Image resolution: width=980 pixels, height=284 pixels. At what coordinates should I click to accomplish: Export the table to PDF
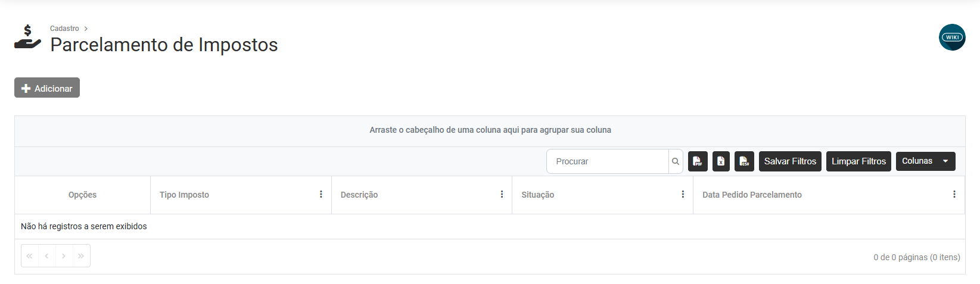pos(698,161)
